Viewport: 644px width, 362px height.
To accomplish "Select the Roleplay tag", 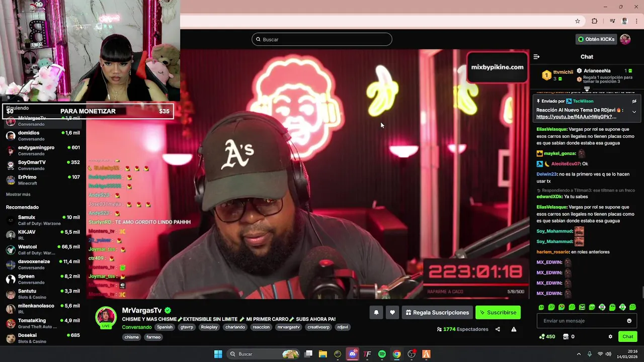I will click(209, 327).
